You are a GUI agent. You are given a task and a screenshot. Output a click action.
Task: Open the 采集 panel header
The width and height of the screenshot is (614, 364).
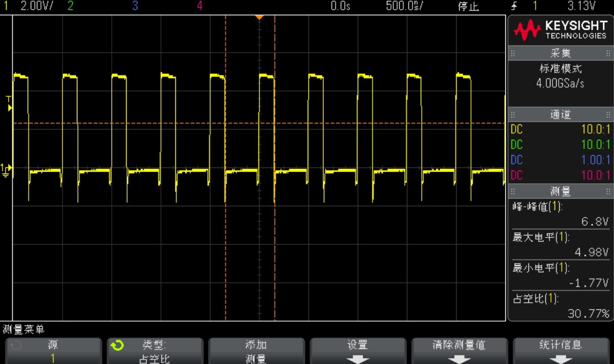pyautogui.click(x=560, y=53)
